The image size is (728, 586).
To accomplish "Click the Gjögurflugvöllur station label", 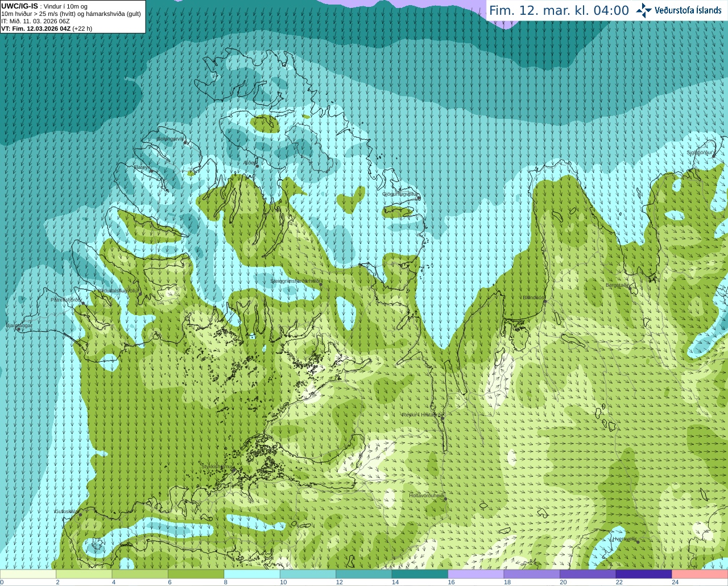I will click(400, 194).
